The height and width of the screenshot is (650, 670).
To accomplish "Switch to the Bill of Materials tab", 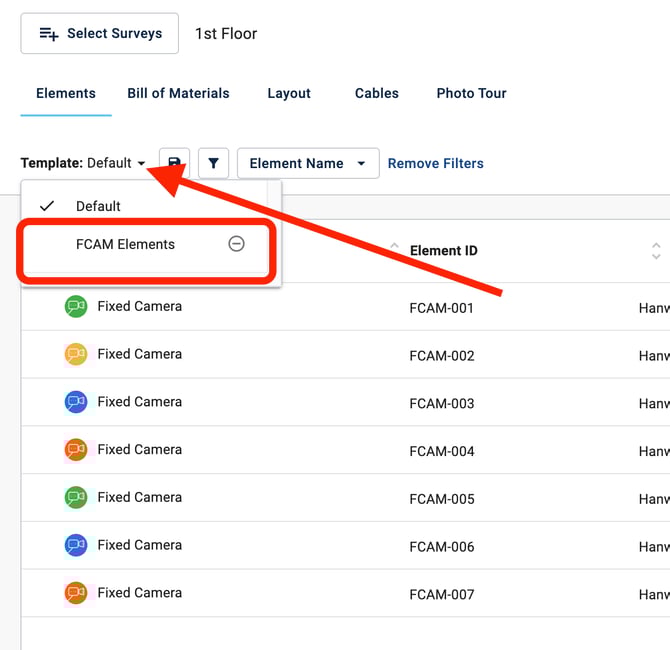I will [178, 93].
